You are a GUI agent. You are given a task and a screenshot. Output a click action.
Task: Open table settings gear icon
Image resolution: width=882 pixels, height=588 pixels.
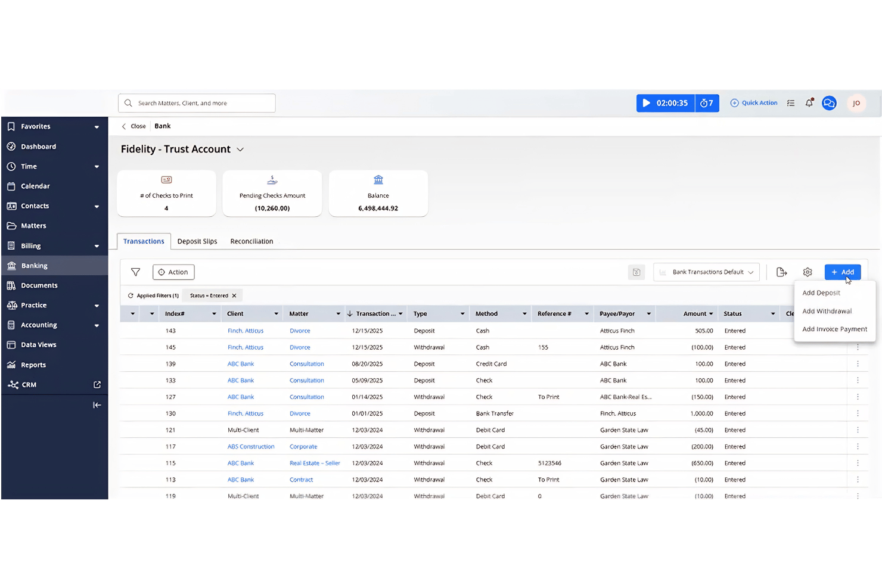click(x=808, y=272)
